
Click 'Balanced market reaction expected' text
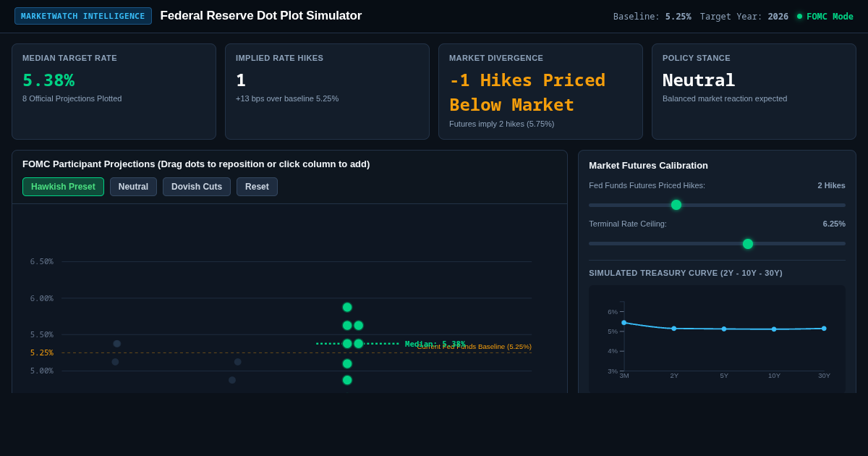click(725, 98)
